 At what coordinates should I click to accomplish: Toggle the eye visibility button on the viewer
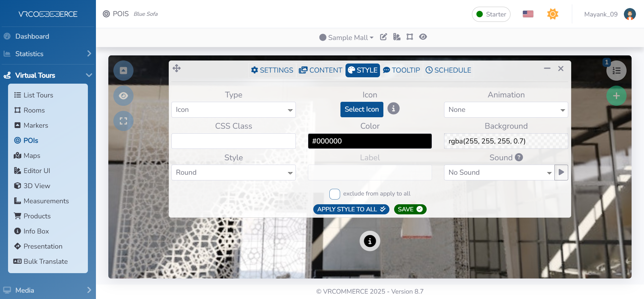[x=123, y=96]
